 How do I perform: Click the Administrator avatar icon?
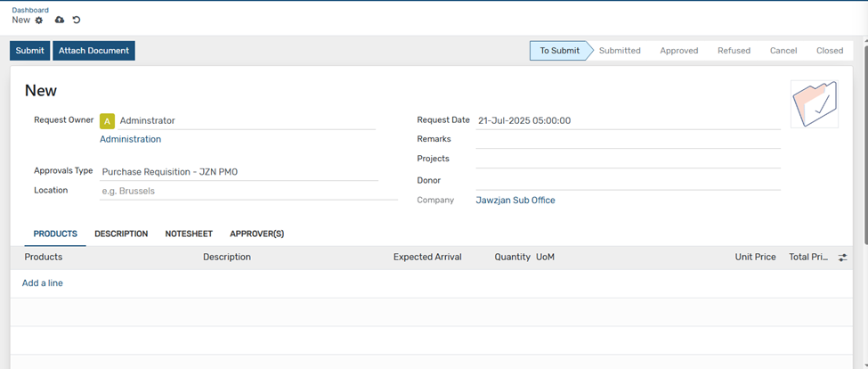[108, 121]
